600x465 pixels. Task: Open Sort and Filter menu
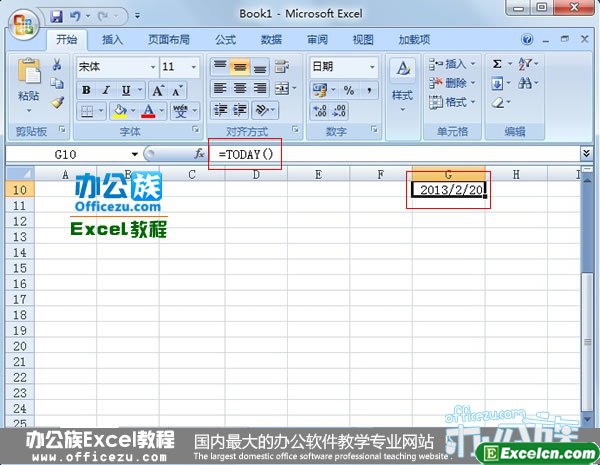[x=528, y=64]
